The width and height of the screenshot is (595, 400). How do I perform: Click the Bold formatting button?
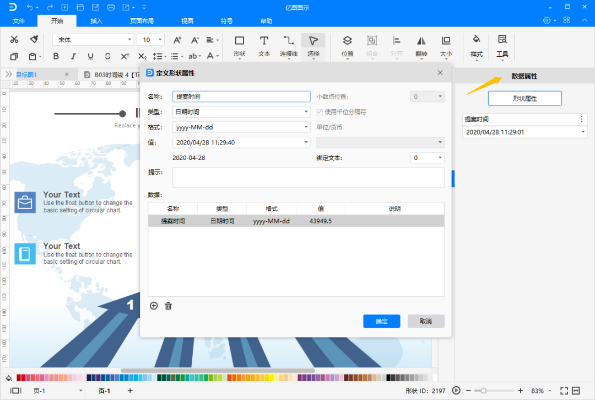click(x=56, y=56)
